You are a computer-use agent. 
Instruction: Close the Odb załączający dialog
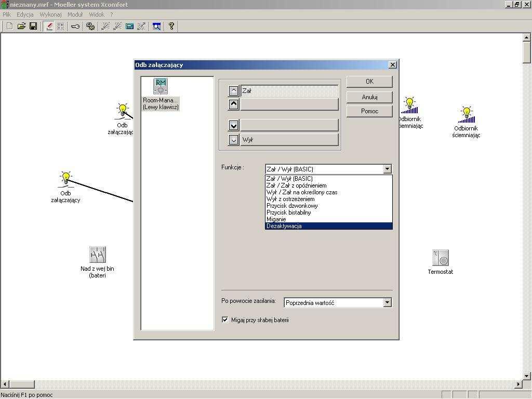(393, 65)
